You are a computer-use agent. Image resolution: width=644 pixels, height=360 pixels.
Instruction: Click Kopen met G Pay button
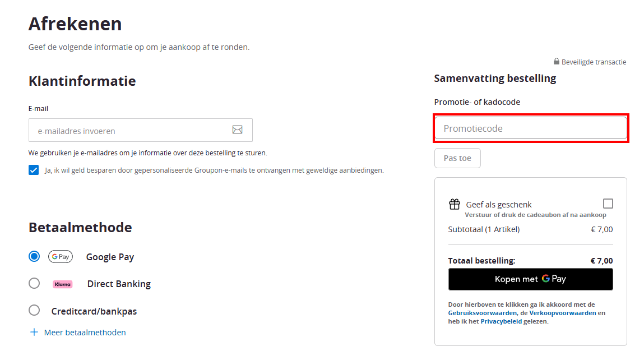pos(531,279)
